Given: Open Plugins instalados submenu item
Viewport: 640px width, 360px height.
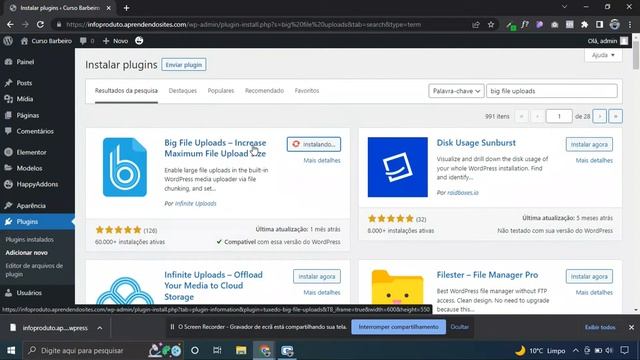Looking at the screenshot, I should point(29,240).
